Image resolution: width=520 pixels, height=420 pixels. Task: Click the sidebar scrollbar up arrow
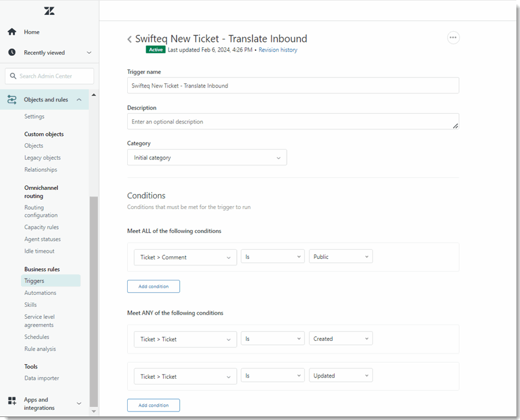pos(94,95)
